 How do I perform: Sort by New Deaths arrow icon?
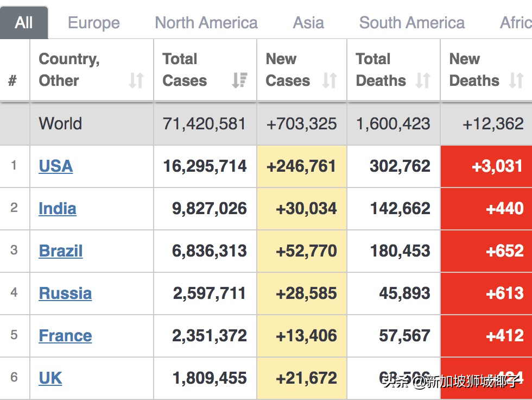click(516, 81)
